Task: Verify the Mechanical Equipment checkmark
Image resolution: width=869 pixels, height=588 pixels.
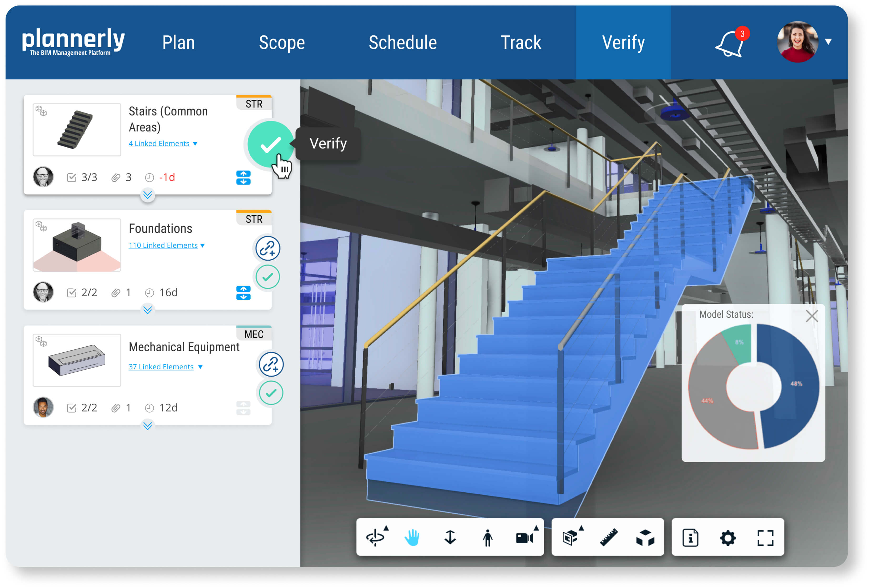Action: [x=271, y=393]
